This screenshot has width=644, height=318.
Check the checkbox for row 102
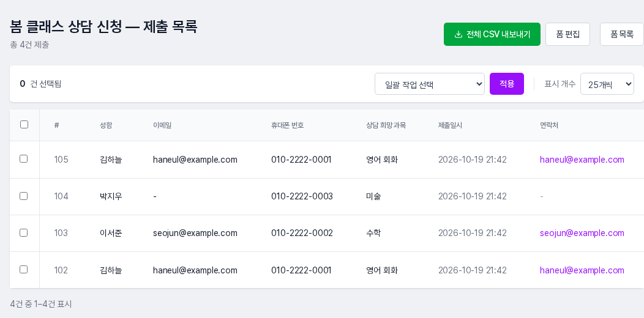[x=24, y=270]
